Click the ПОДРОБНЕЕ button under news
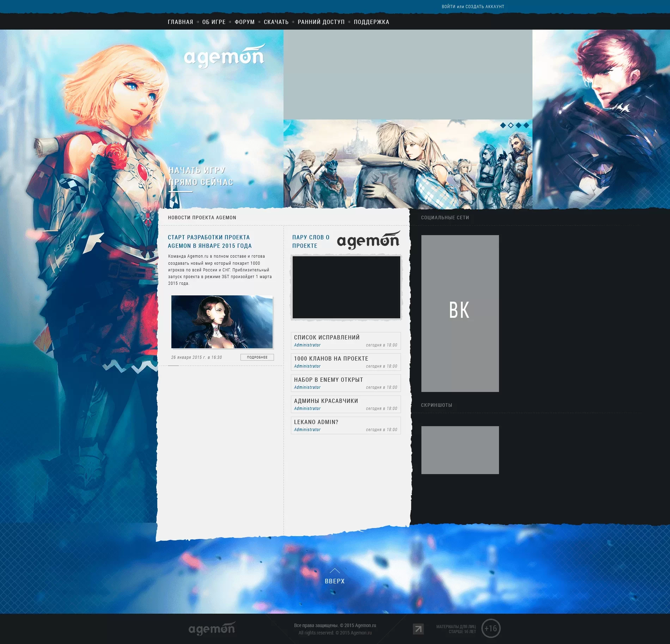The height and width of the screenshot is (644, 670). tap(257, 357)
